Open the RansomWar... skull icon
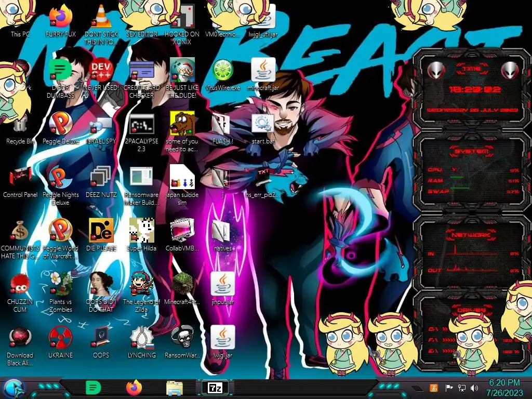 click(x=182, y=342)
